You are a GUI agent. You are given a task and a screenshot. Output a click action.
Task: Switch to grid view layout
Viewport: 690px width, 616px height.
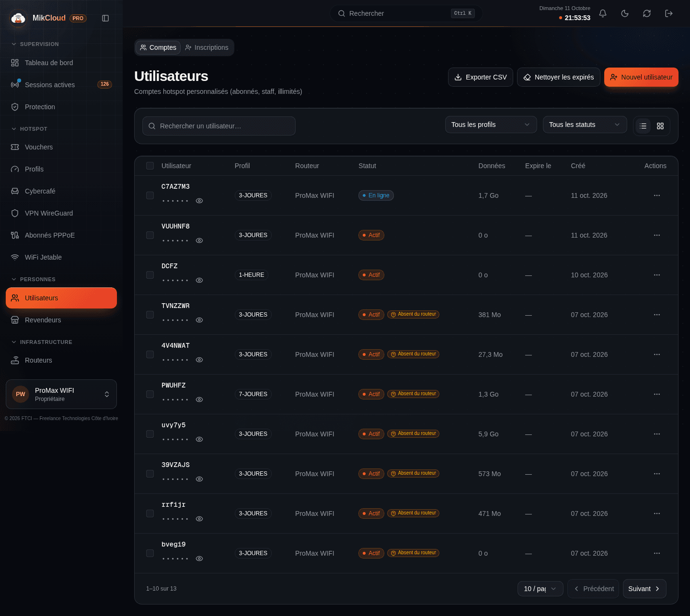click(660, 126)
